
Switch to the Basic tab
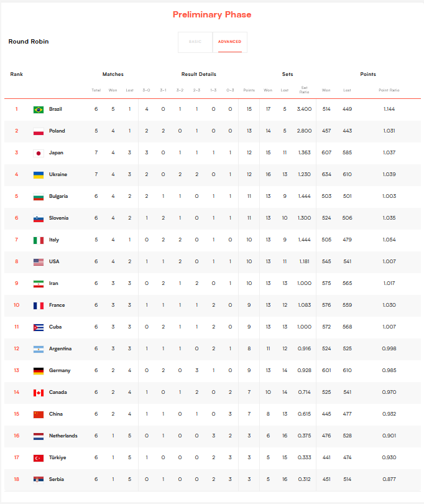[x=195, y=42]
